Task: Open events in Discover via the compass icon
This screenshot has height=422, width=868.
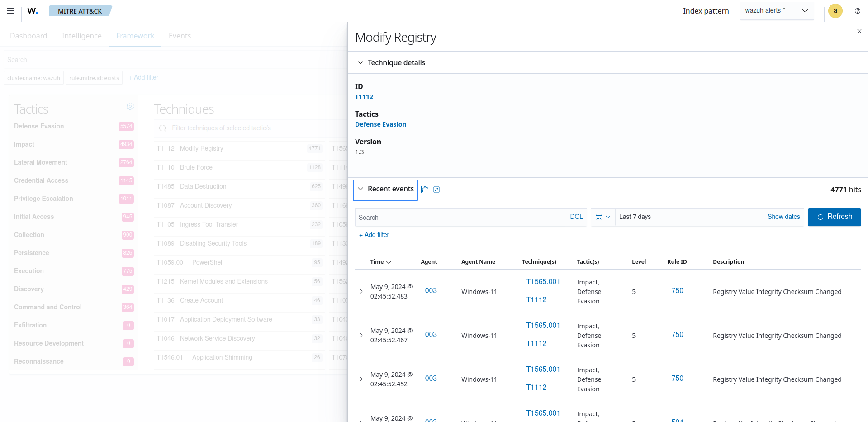Action: (x=436, y=190)
